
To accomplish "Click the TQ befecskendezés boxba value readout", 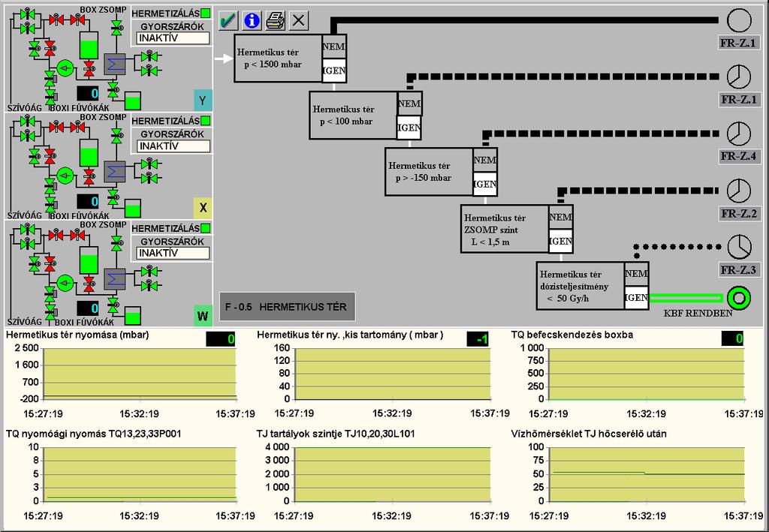I will pyautogui.click(x=732, y=338).
